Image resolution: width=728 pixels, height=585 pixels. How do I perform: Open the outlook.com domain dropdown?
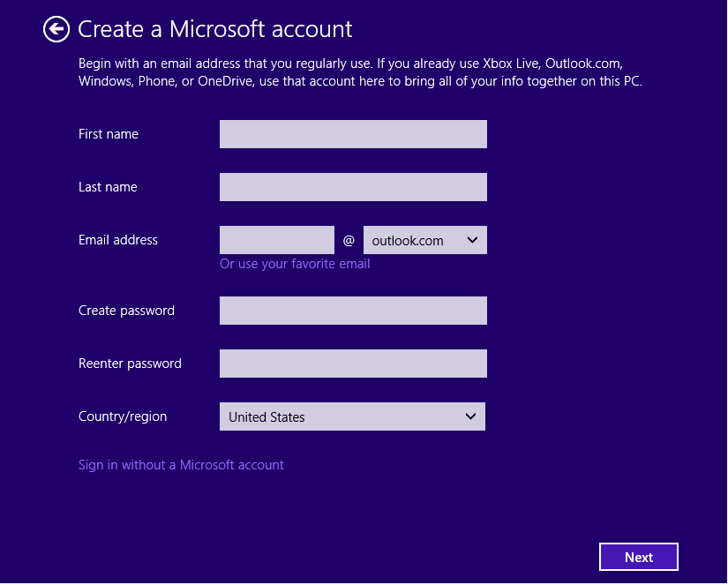[424, 240]
